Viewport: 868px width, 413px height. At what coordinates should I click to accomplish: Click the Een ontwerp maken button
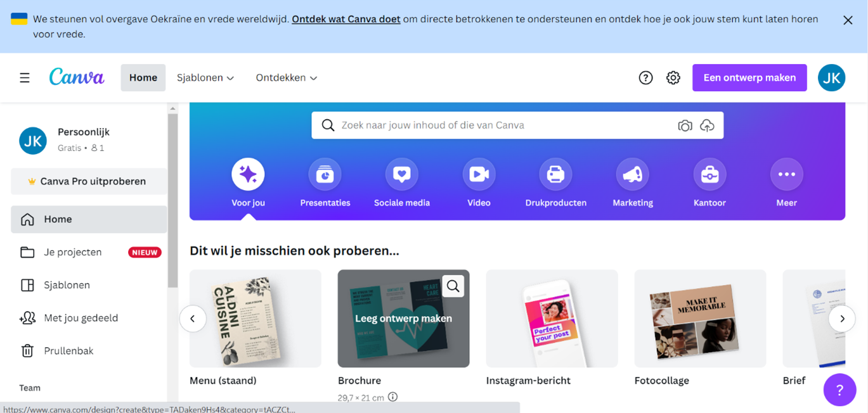tap(749, 77)
